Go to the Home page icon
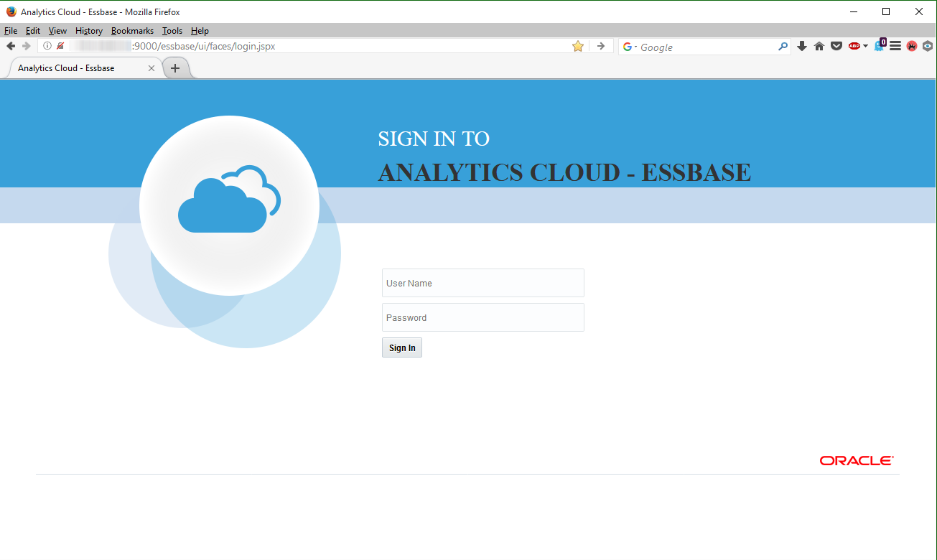 coord(819,46)
